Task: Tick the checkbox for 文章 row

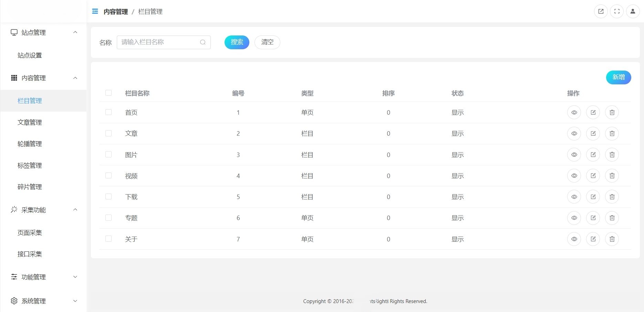Action: coord(108,133)
